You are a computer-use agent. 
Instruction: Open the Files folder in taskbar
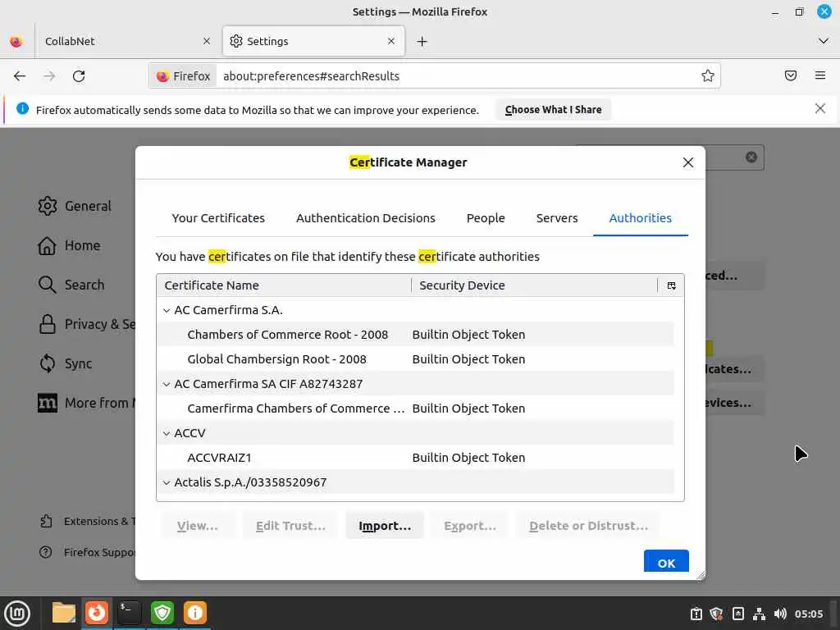pyautogui.click(x=64, y=613)
